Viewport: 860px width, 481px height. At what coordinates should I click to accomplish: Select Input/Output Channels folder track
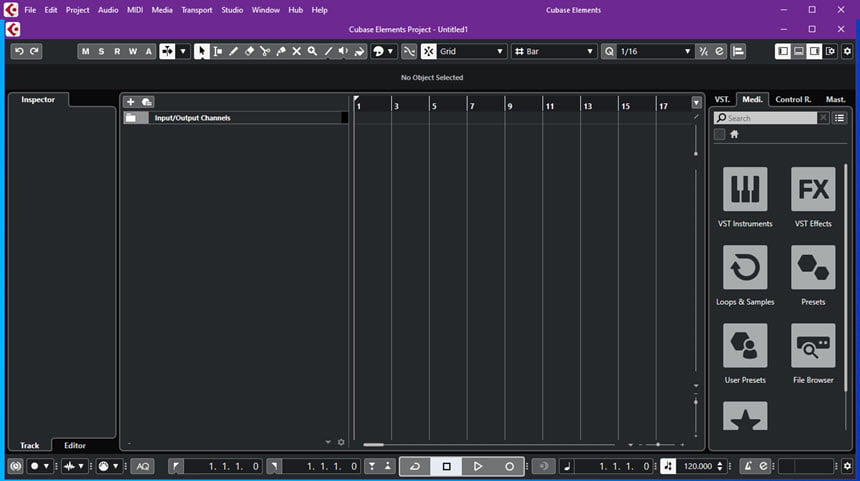point(236,118)
